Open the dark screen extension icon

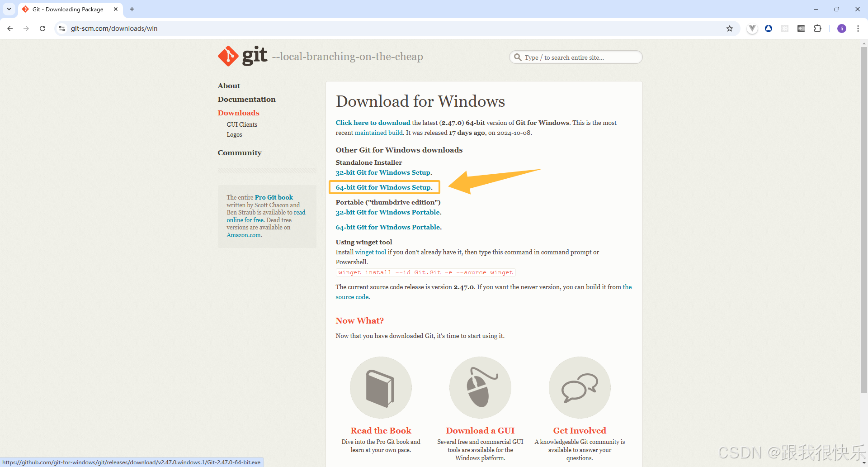point(801,29)
